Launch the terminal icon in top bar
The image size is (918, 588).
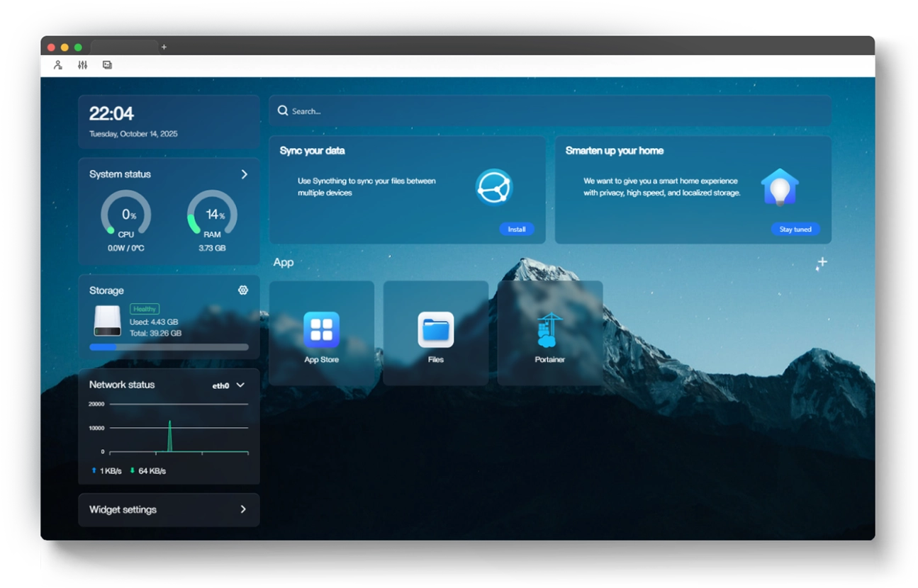click(x=107, y=65)
